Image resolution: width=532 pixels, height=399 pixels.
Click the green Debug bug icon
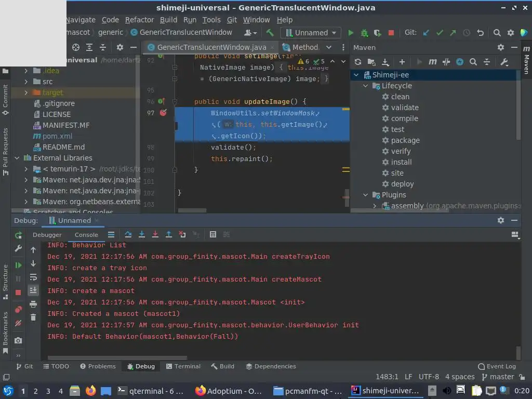coord(364,33)
